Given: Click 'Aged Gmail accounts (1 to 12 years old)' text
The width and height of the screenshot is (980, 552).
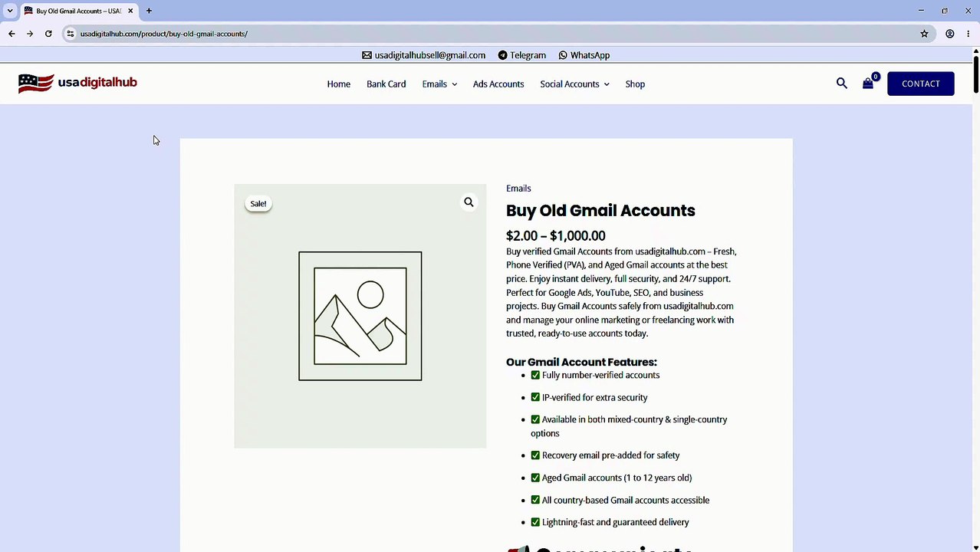Looking at the screenshot, I should [617, 478].
